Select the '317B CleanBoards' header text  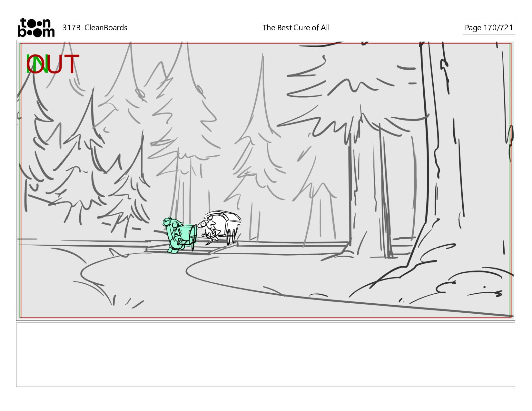(x=95, y=28)
